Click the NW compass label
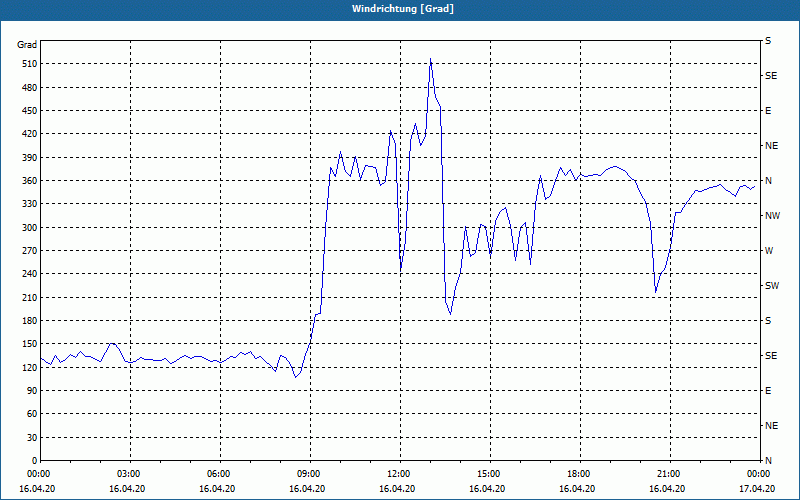Screen dimensions: 800x500 coord(772,216)
